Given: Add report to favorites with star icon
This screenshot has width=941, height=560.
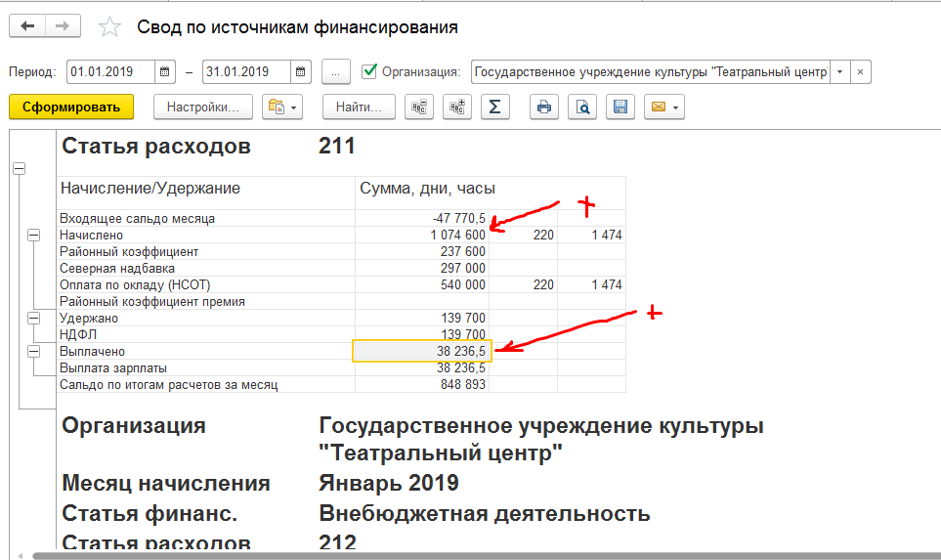Looking at the screenshot, I should click(x=109, y=27).
